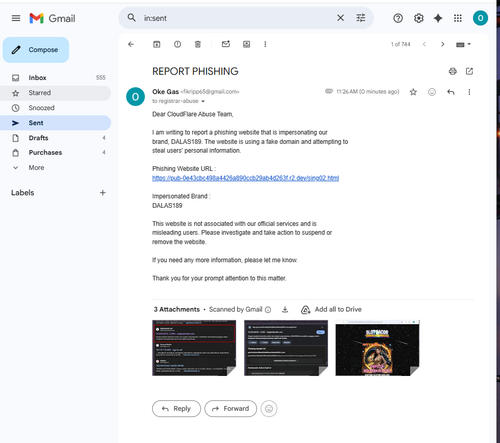Image resolution: width=500 pixels, height=443 pixels.
Task: Open the Drafts folder
Action: (55, 138)
